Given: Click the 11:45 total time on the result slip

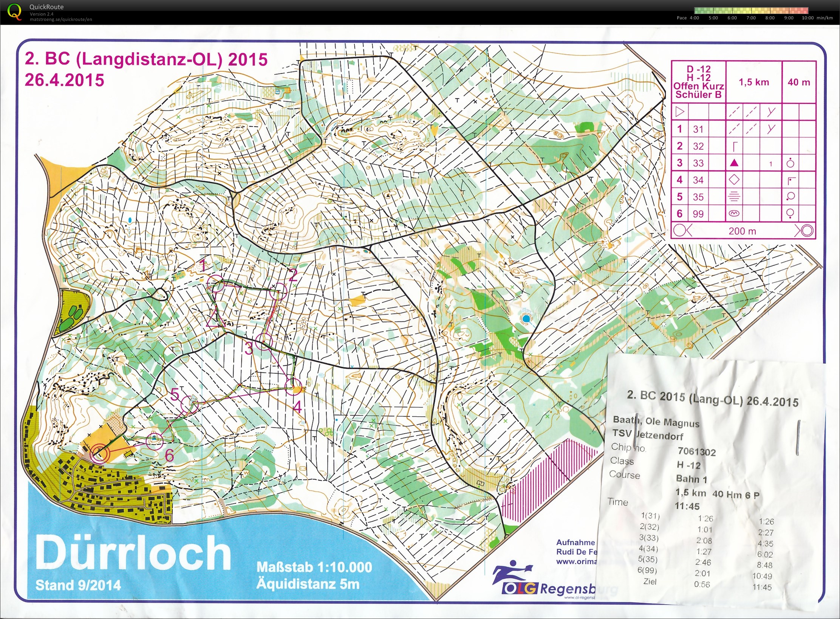Looking at the screenshot, I should coord(687,506).
